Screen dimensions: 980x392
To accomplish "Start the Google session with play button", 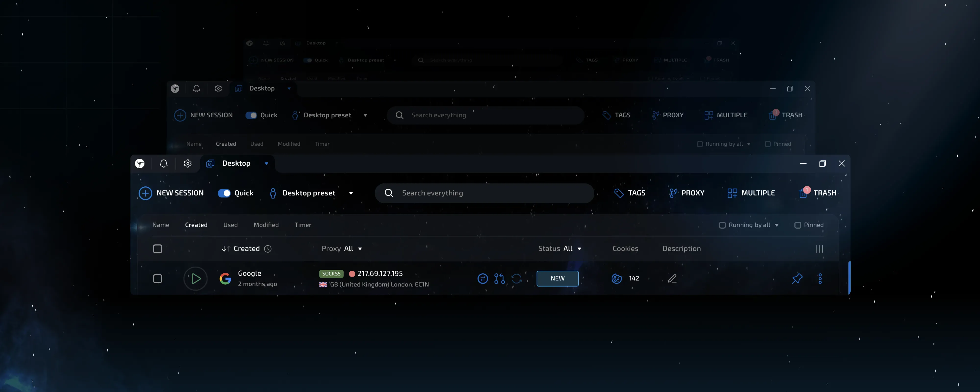I will (x=195, y=279).
